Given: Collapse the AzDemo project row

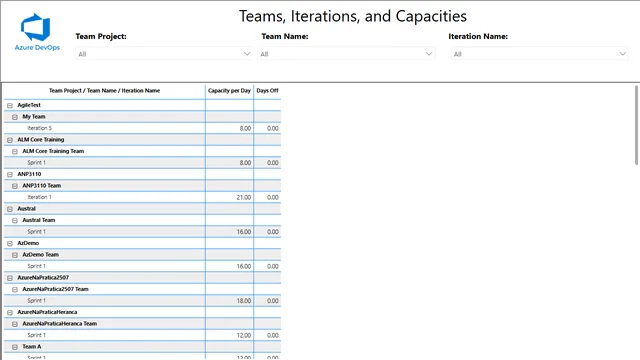Looking at the screenshot, I should tap(10, 243).
